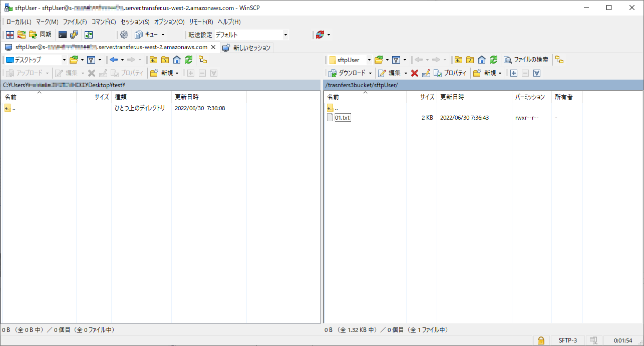644x346 pixels.
Task: Sort remote files by 更新日時 column header
Action: [452, 97]
